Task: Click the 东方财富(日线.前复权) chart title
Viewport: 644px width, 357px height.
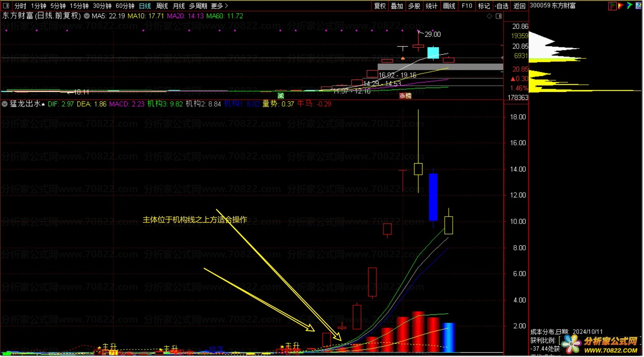Action: tap(41, 16)
